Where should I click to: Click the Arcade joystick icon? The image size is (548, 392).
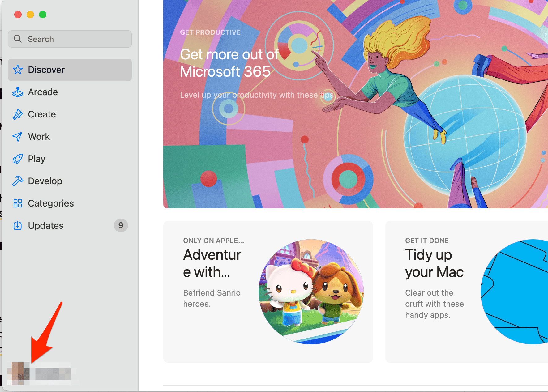[x=18, y=92]
